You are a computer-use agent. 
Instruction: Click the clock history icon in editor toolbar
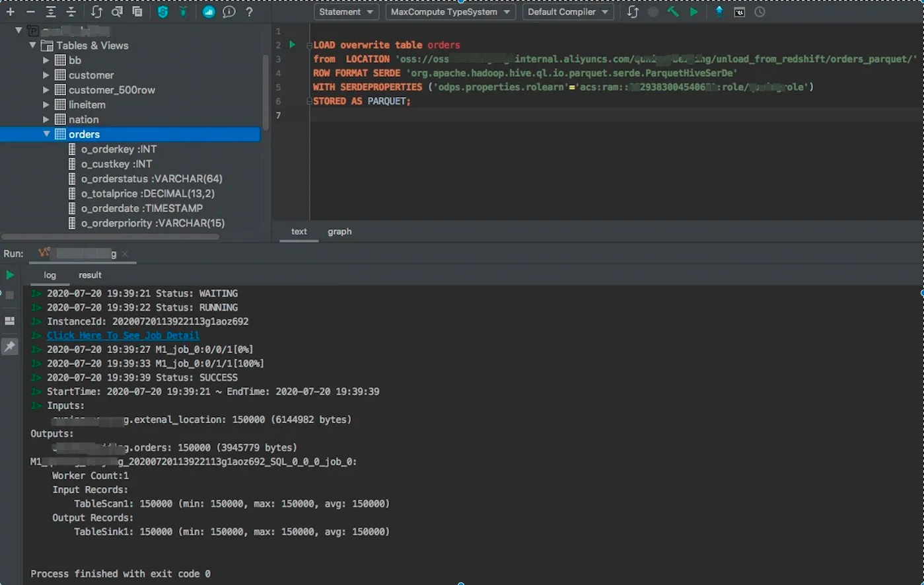pos(760,12)
